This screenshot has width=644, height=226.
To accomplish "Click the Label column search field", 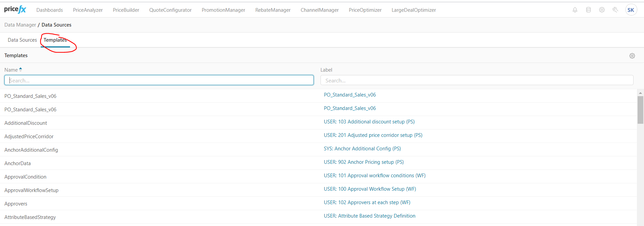I will tap(477, 80).
